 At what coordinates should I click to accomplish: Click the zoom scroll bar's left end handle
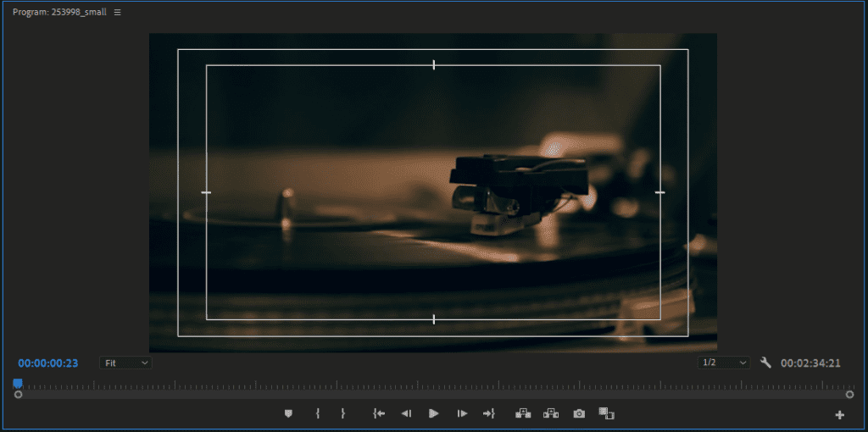pyautogui.click(x=19, y=395)
